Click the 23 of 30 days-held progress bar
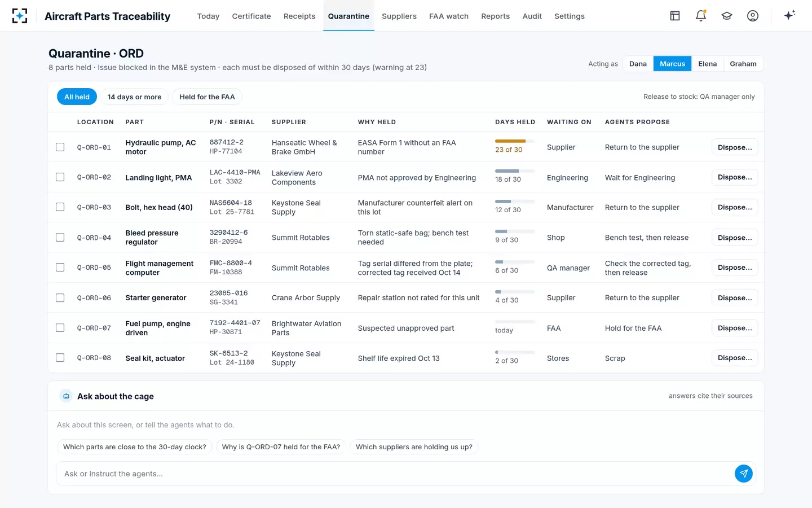Image resolution: width=812 pixels, height=508 pixels. pyautogui.click(x=515, y=141)
